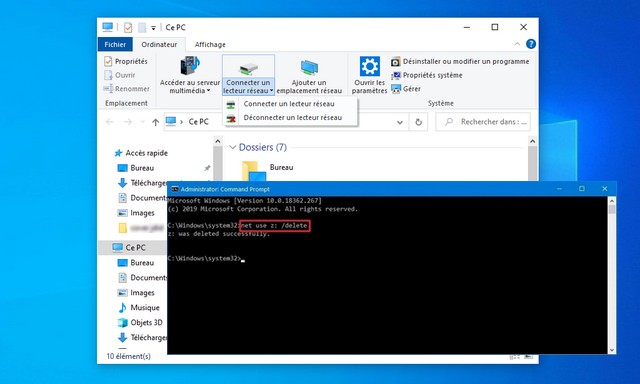Image resolution: width=640 pixels, height=384 pixels.
Task: Maximize the Command Prompt window
Action: click(582, 189)
